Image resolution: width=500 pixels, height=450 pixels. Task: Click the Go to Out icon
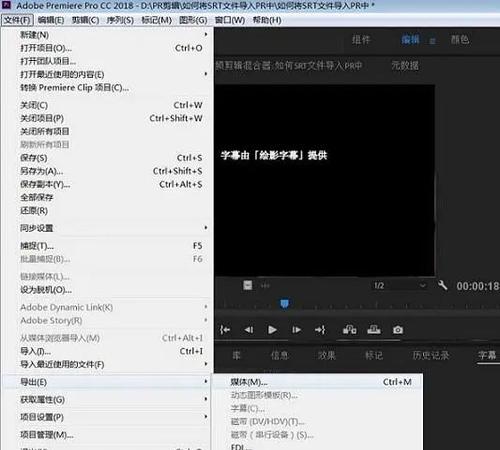(320, 330)
